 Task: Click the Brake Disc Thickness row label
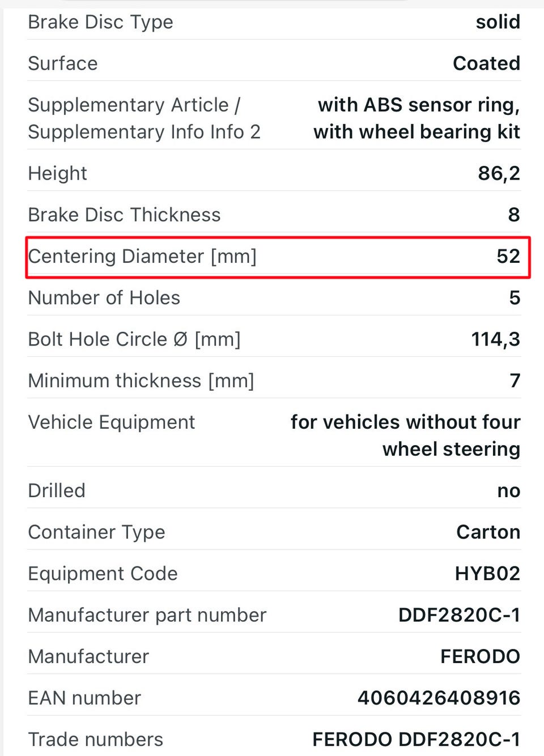click(124, 215)
